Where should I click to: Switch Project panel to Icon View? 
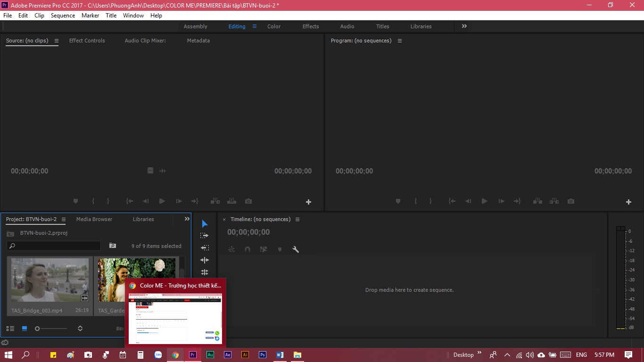25,329
